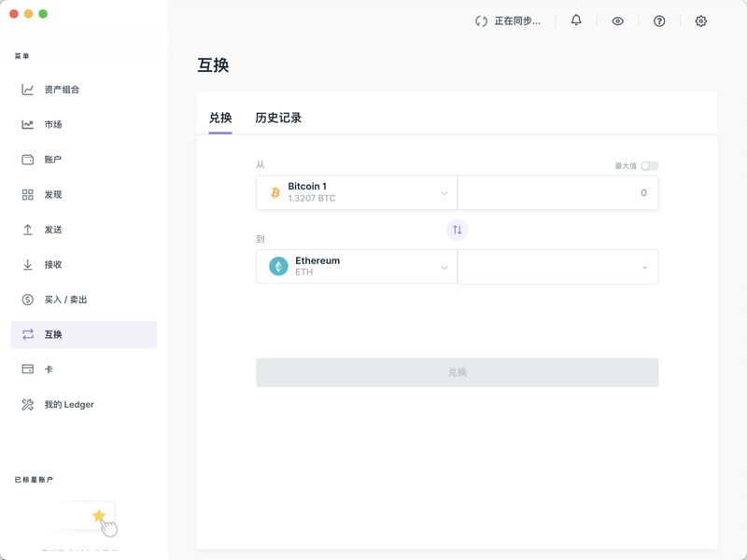This screenshot has width=747, height=560.
Task: Toggle balance visibility eye icon
Action: coord(618,21)
